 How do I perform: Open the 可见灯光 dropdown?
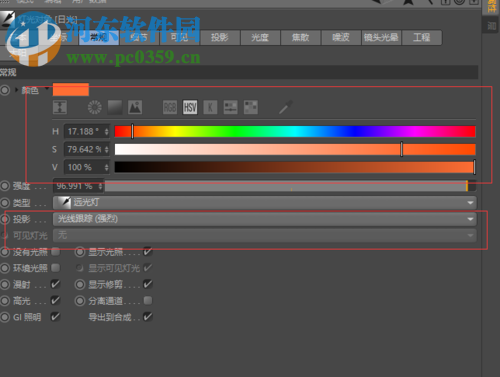point(265,235)
